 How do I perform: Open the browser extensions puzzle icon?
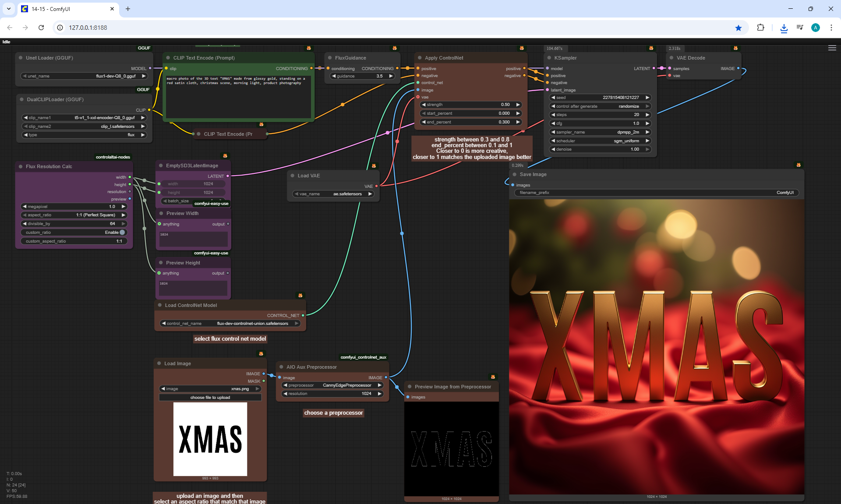(x=760, y=28)
